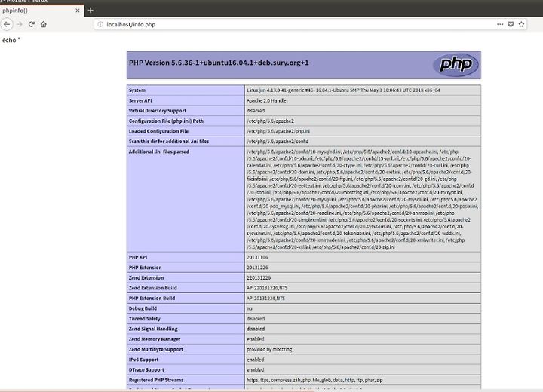Viewport: 543px width, 392px height.
Task: Open a new tab with the plus button
Action: 90,11
